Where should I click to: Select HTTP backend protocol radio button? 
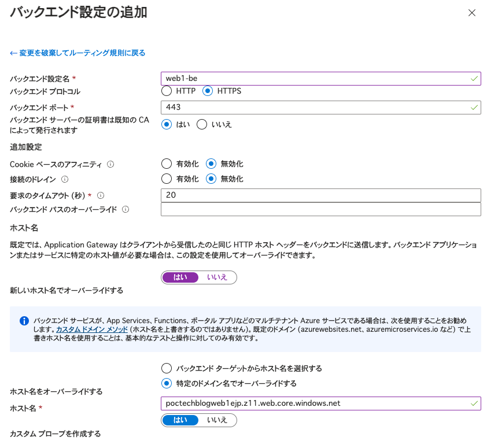(167, 91)
